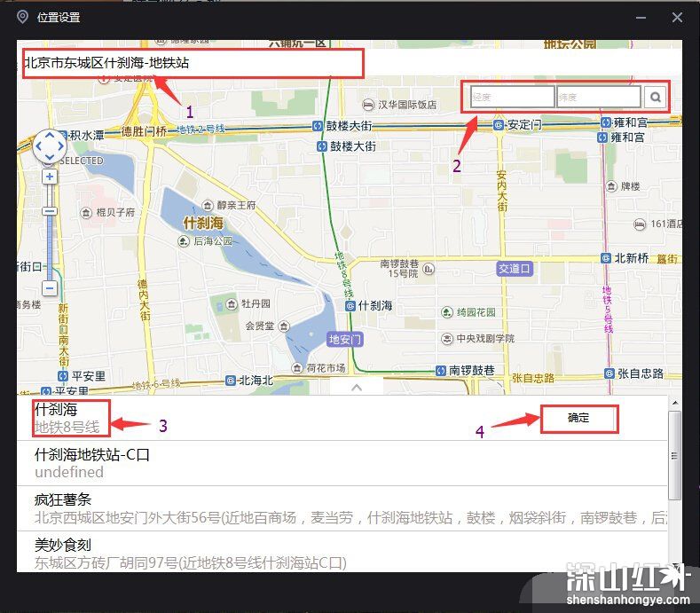The width and height of the screenshot is (700, 613).
Task: Click the 安定门 subway station icon
Action: pyautogui.click(x=499, y=125)
